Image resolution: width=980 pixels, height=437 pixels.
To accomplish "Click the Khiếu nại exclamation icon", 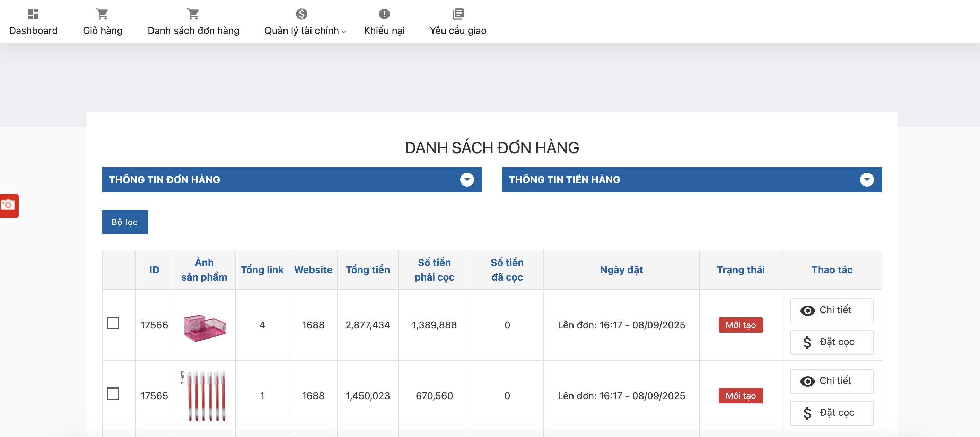I will [384, 14].
